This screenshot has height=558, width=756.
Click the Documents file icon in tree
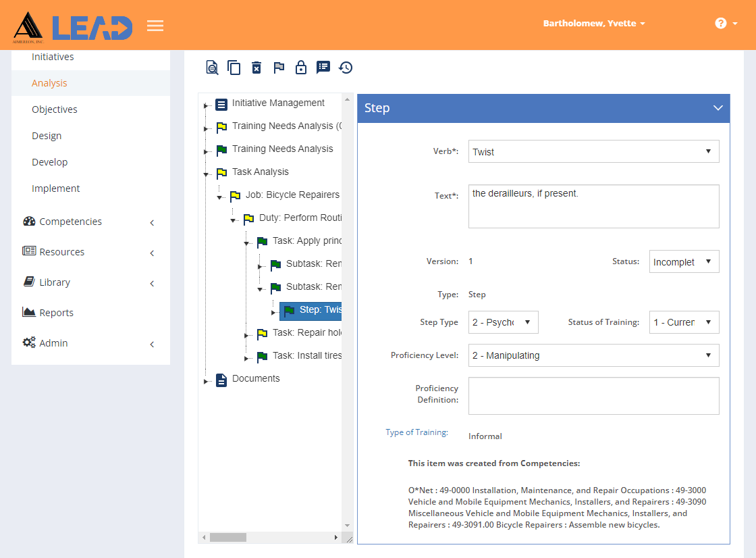221,380
